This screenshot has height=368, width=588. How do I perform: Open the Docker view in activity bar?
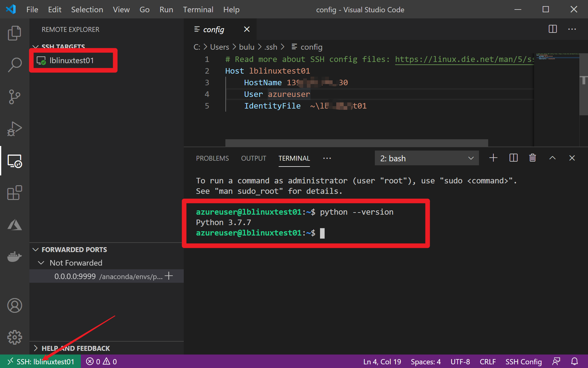pos(14,257)
